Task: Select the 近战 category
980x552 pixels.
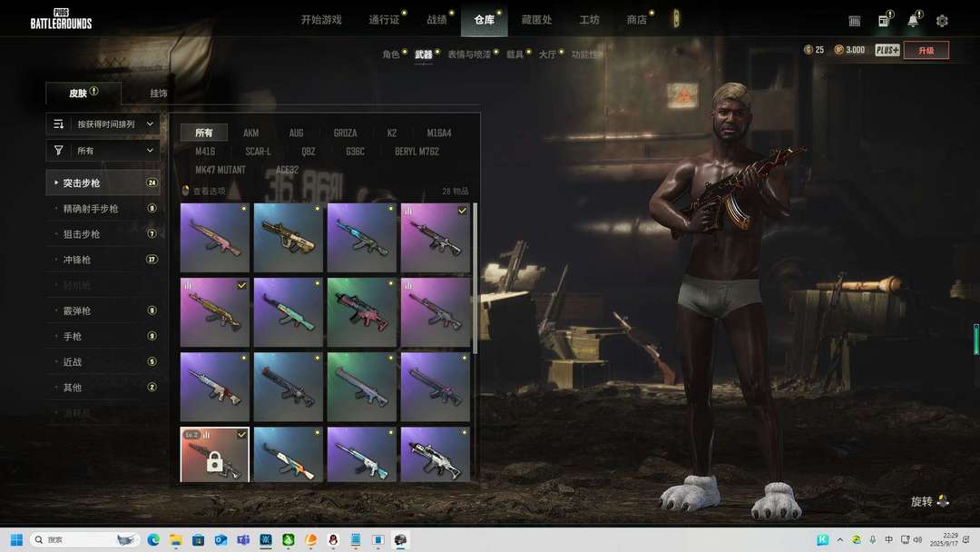Action: coord(103,362)
